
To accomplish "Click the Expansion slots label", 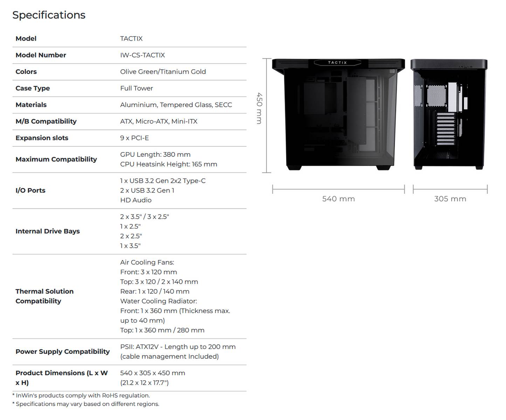I will pyautogui.click(x=42, y=138).
